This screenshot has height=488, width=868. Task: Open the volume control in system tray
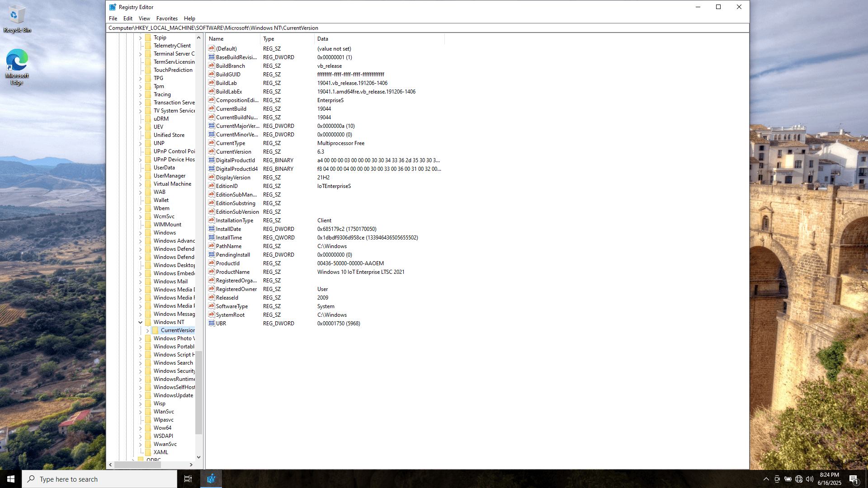810,479
